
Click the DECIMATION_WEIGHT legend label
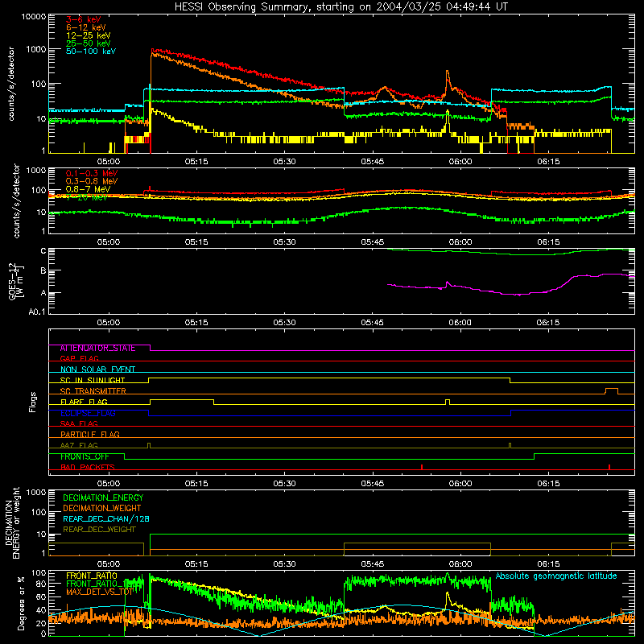pyautogui.click(x=102, y=509)
